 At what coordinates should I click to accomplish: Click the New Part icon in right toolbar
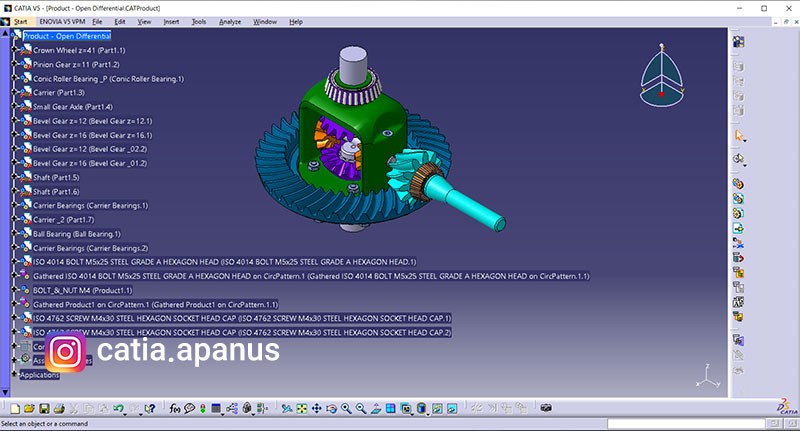tap(738, 213)
